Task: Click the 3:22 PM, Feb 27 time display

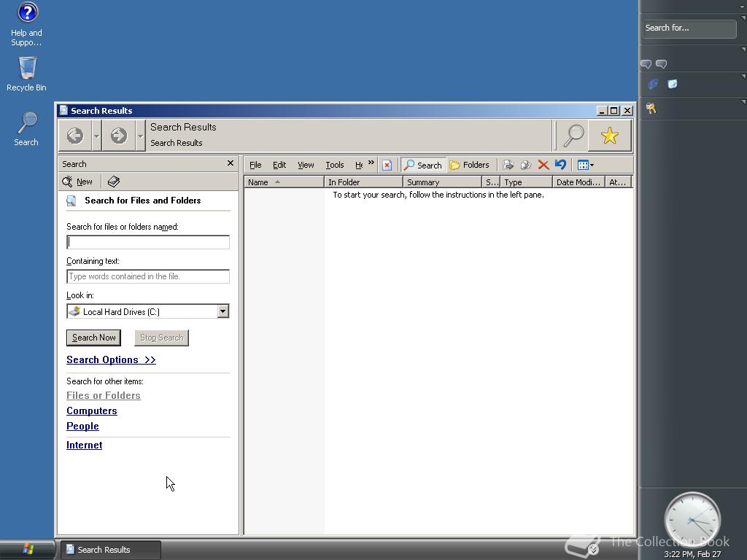Action: click(692, 554)
